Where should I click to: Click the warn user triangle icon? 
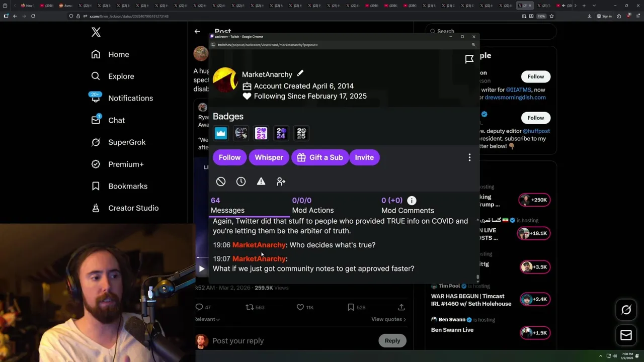click(261, 182)
